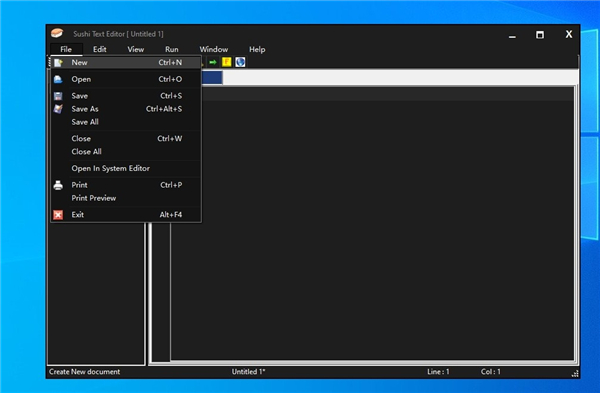Select Save in the File menu
Viewport: 600px width, 393px height.
coord(126,96)
